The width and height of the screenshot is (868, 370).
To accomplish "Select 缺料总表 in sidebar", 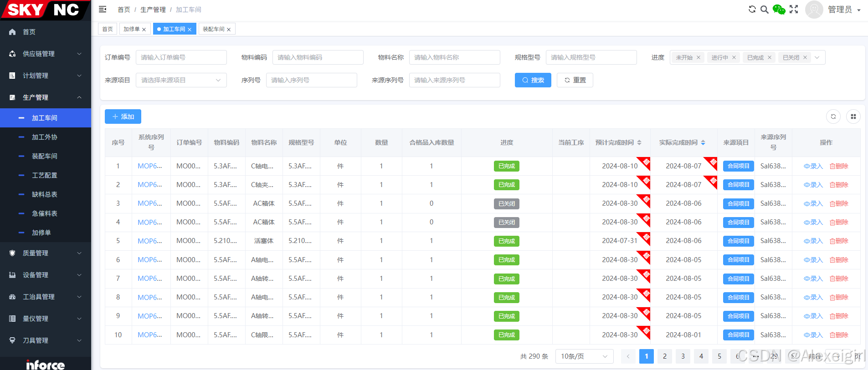I will click(46, 194).
